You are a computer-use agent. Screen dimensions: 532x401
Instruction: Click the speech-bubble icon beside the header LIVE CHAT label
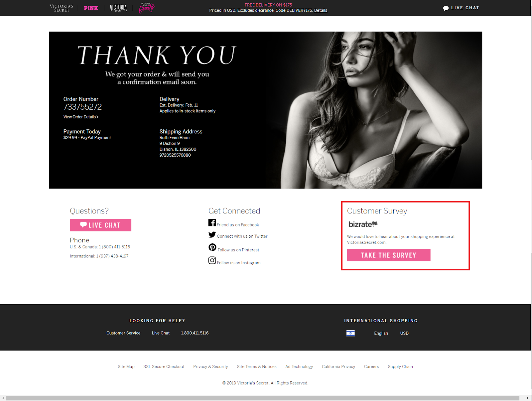click(446, 8)
